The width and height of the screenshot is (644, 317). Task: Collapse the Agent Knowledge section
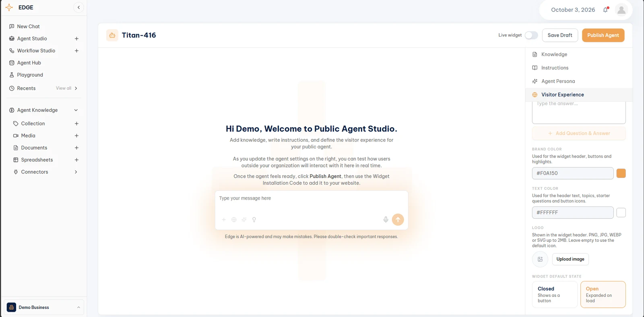click(x=76, y=110)
